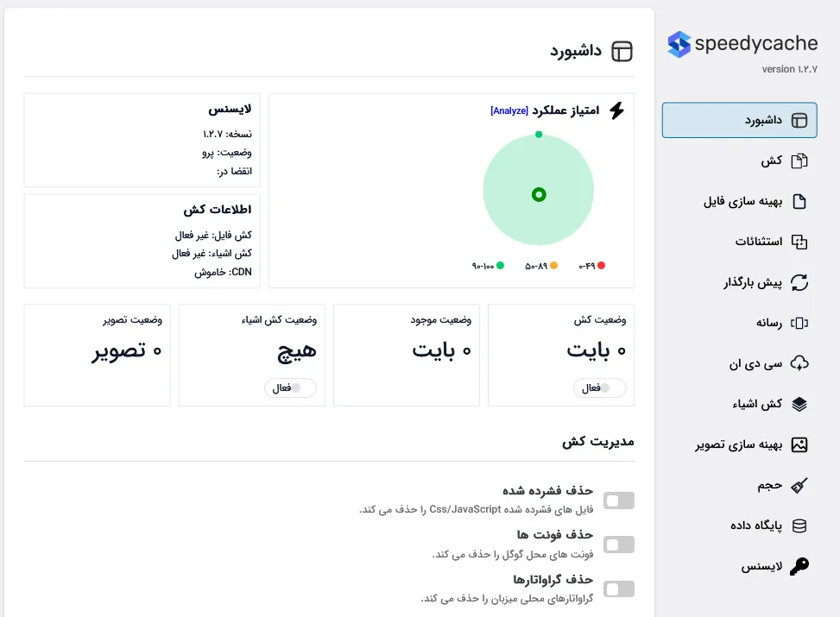Click the file optimization icon in sidebar
This screenshot has height=617, width=840.
tap(799, 201)
